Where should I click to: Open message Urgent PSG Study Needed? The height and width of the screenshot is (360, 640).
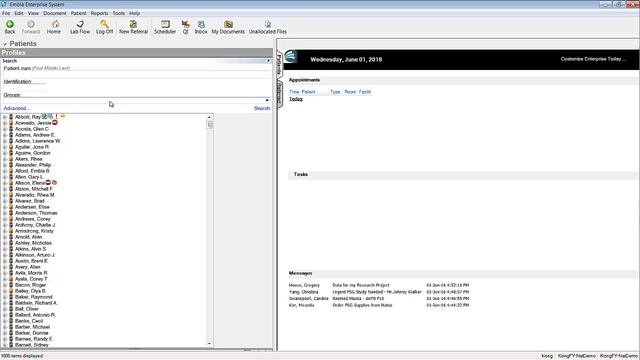pyautogui.click(x=377, y=292)
